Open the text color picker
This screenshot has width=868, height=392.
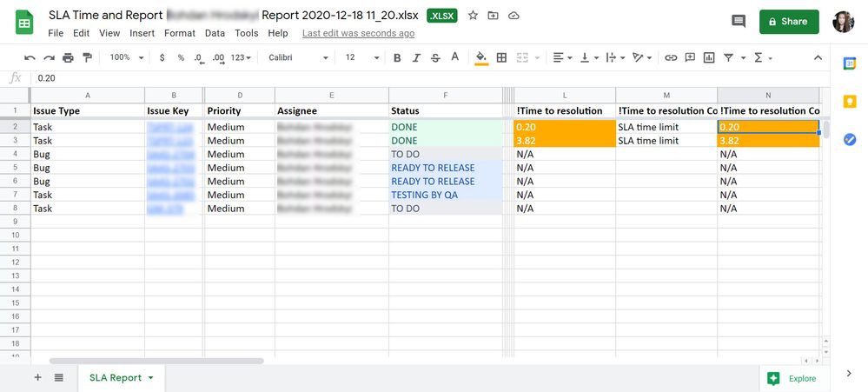[x=455, y=57]
